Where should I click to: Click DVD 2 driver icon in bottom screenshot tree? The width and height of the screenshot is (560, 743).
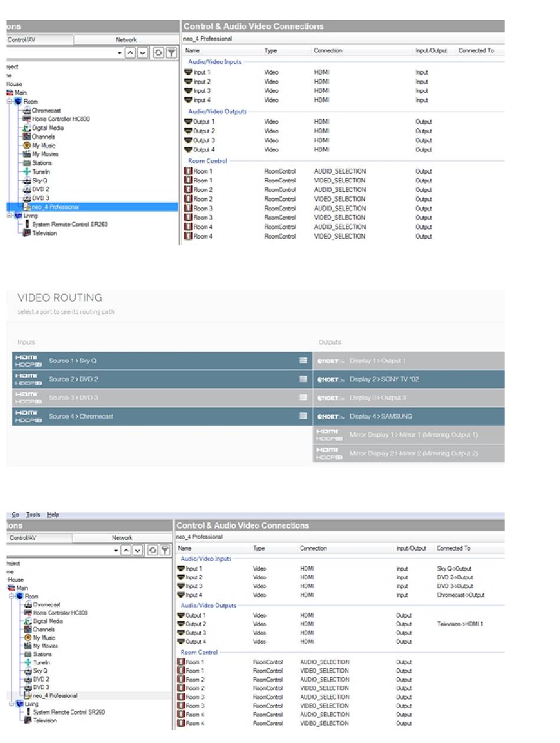click(28, 679)
